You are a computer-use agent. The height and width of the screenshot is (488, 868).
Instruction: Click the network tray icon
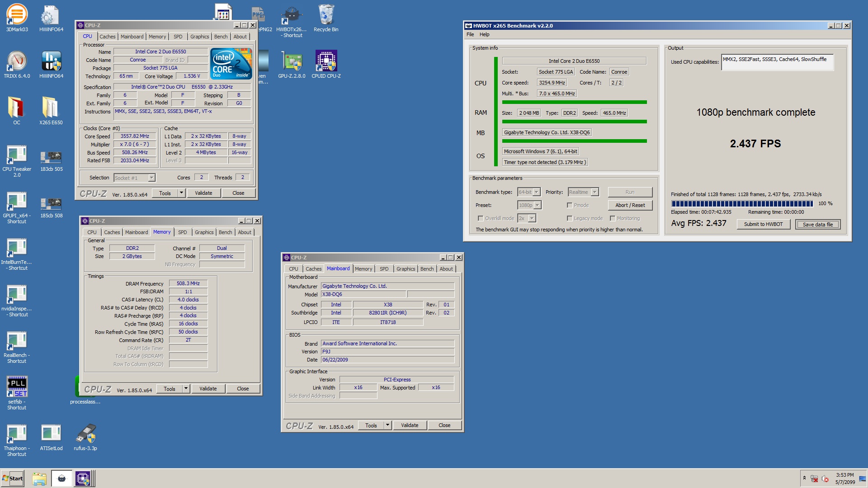814,479
